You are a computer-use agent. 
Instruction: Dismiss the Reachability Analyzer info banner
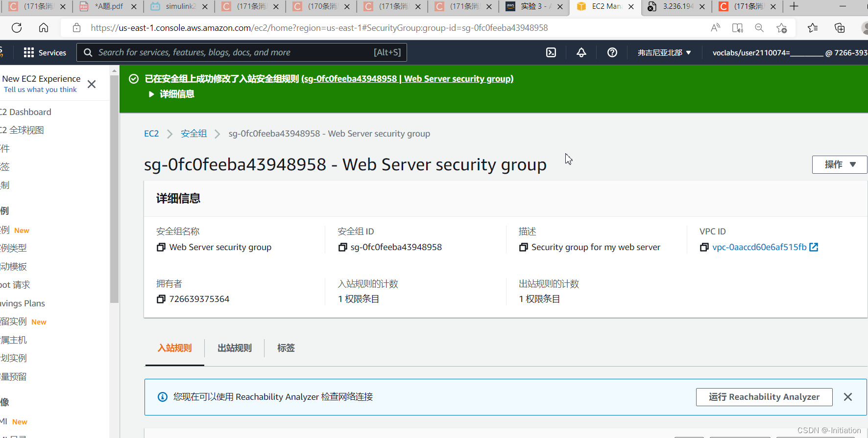[x=848, y=397]
